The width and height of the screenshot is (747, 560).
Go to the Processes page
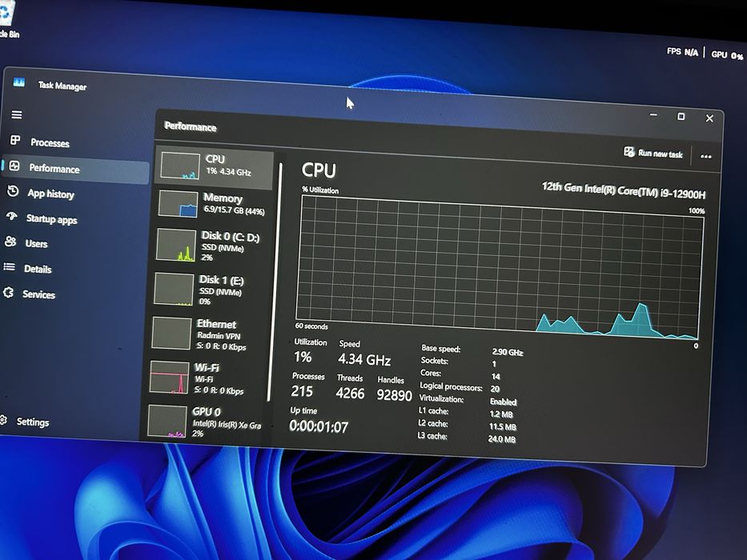click(50, 143)
